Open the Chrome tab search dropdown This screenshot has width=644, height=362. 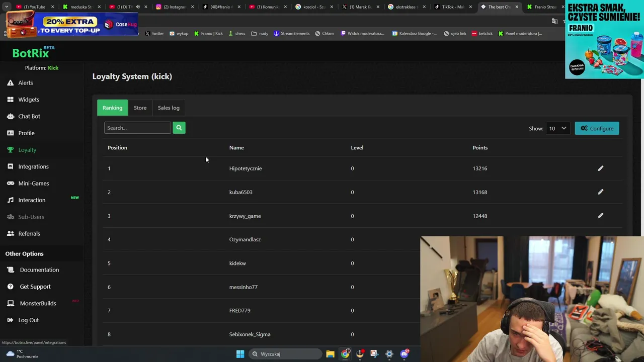coord(7,7)
